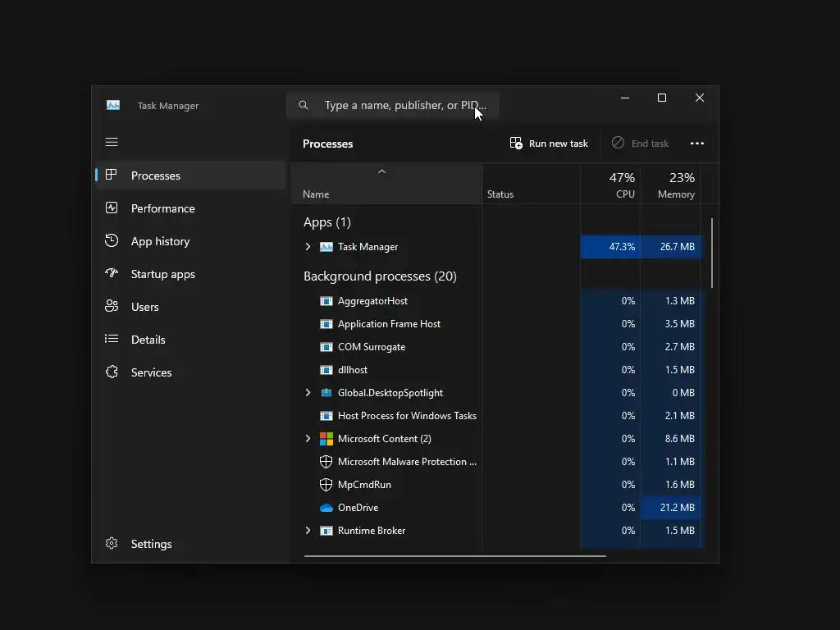Open Settings label in sidebar
The image size is (840, 630).
151,544
